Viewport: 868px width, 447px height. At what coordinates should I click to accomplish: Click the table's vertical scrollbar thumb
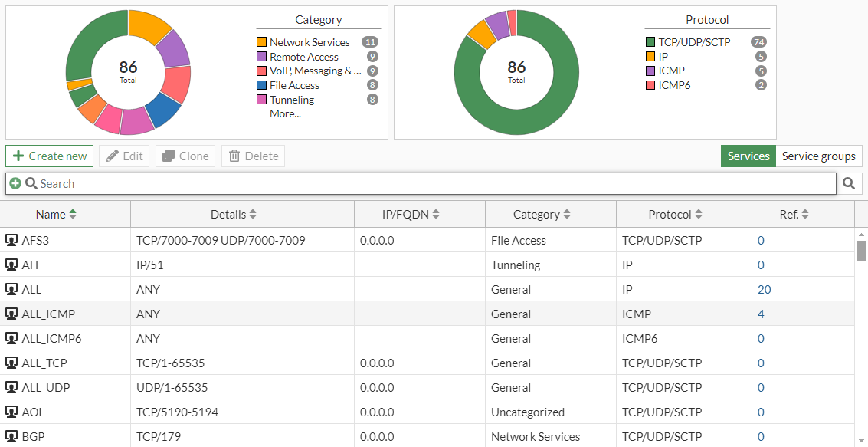pyautogui.click(x=861, y=250)
